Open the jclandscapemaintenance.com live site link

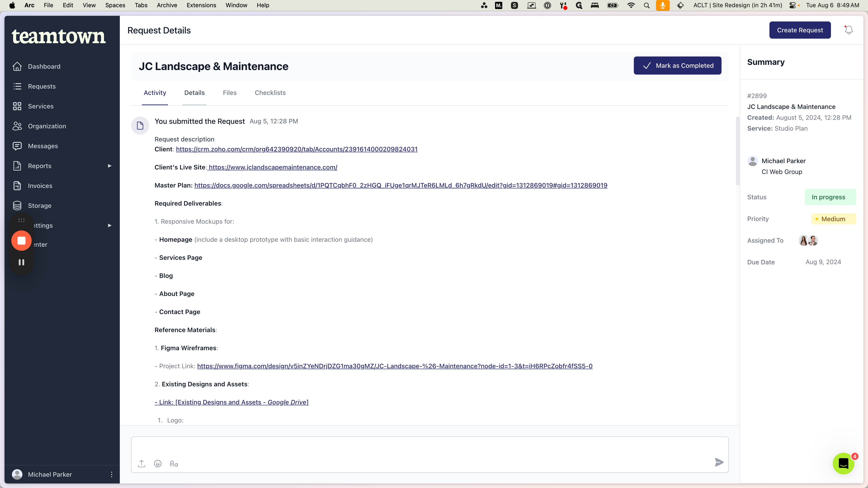pos(272,167)
